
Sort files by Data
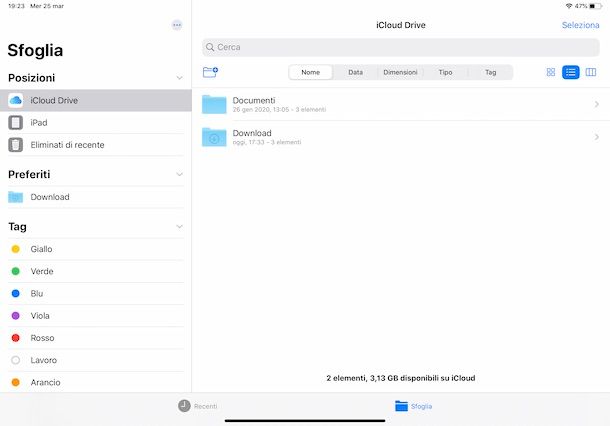coord(355,72)
